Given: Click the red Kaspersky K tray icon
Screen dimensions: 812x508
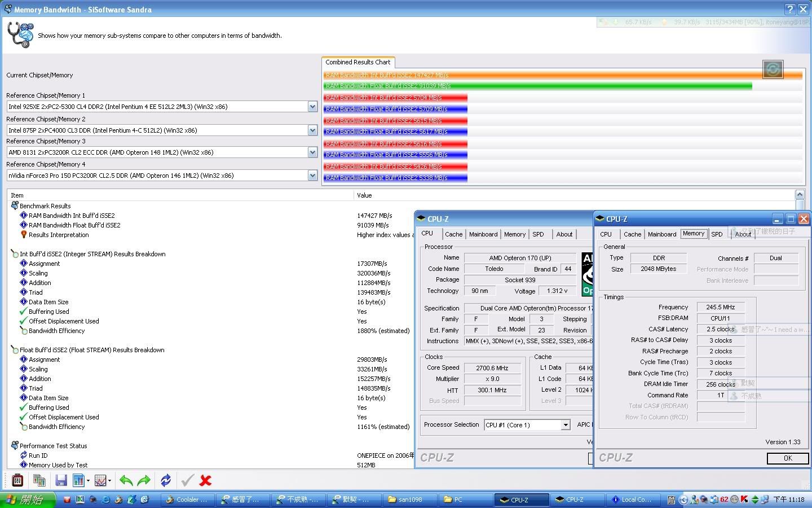Looking at the screenshot, I should pos(744,500).
